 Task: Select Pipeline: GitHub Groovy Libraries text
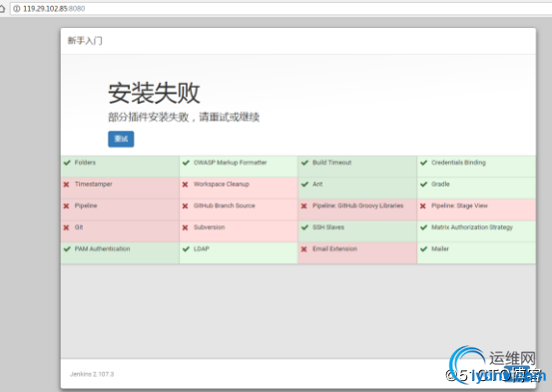pos(358,205)
